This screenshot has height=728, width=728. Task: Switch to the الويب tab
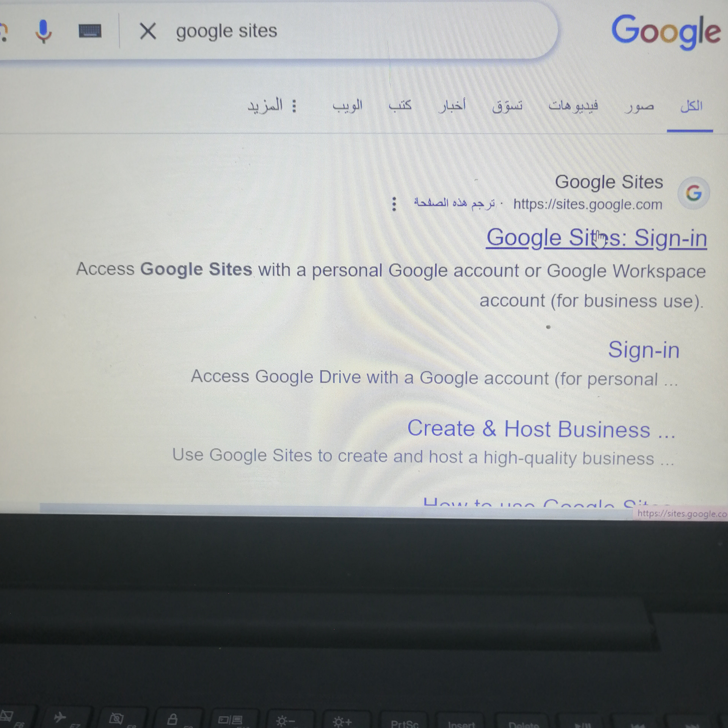click(347, 106)
